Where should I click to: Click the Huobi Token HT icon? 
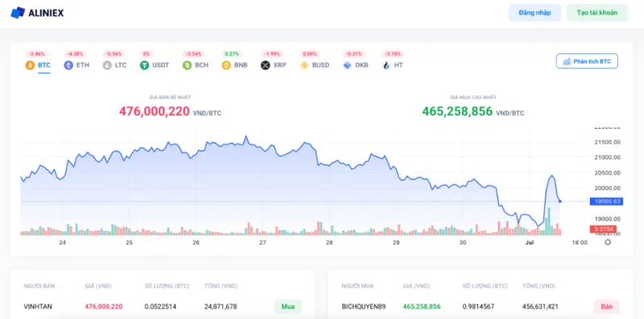click(x=386, y=65)
